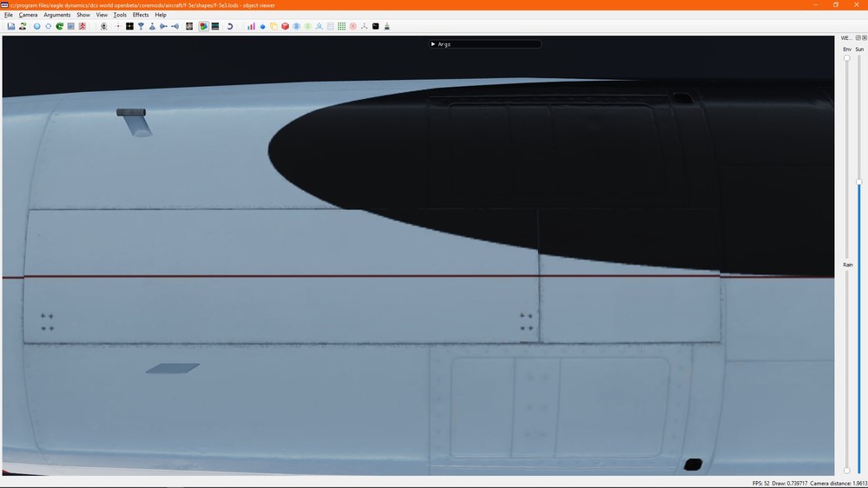The width and height of the screenshot is (868, 488).
Task: Click the FPS: 52 status text
Action: pyautogui.click(x=760, y=484)
